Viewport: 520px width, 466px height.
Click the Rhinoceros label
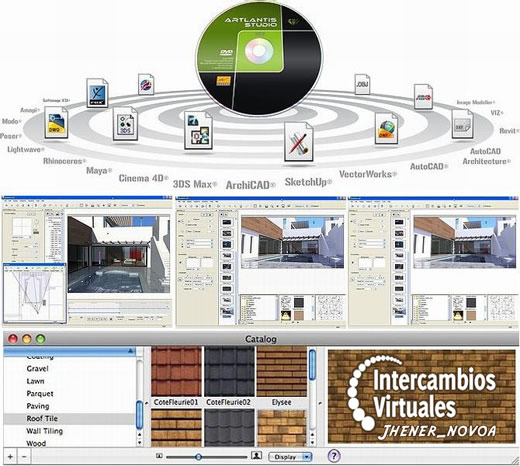64,161
